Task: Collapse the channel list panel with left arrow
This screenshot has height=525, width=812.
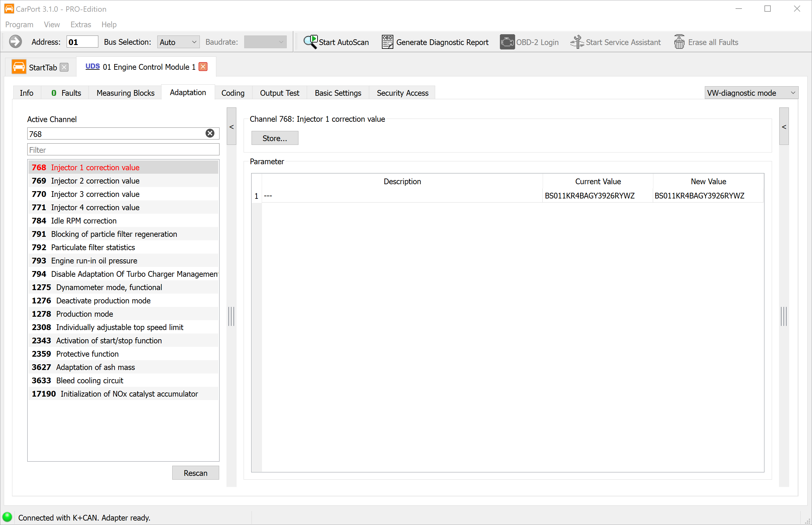Action: [232, 126]
